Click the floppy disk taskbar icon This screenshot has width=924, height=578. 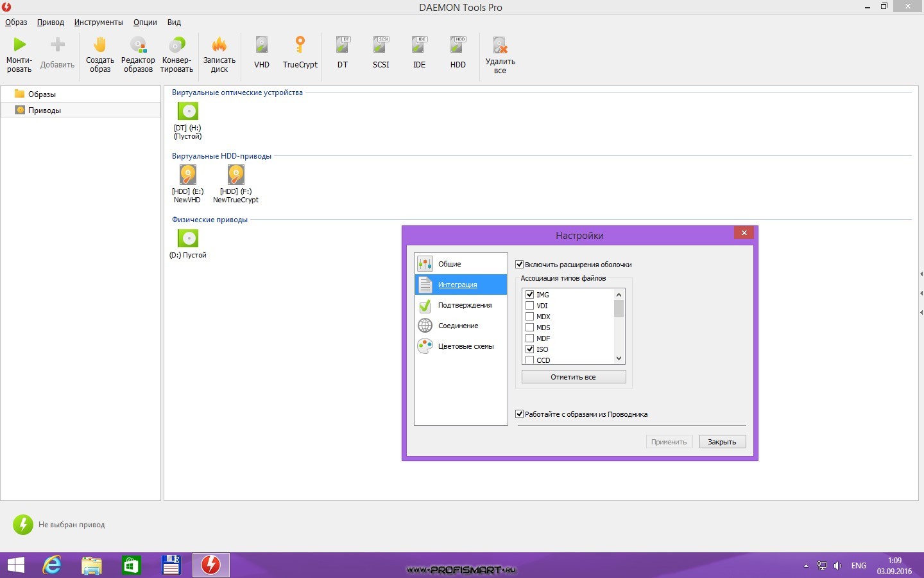(171, 565)
